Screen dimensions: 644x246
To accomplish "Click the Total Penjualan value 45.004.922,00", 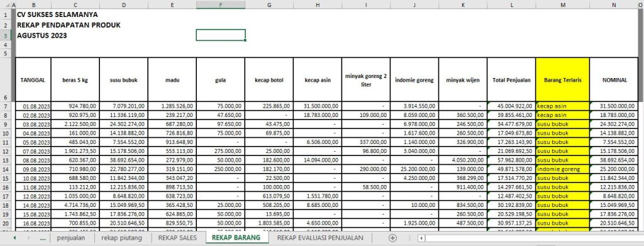I will [x=511, y=106].
